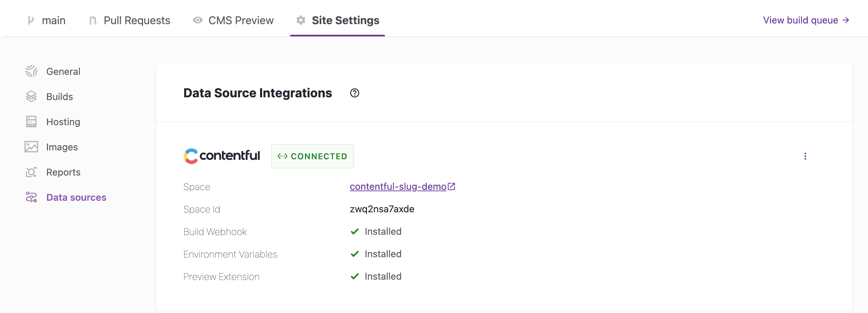Click the external link icon beside contentful-slug-demo
This screenshot has height=313, width=868.
pyautogui.click(x=451, y=186)
